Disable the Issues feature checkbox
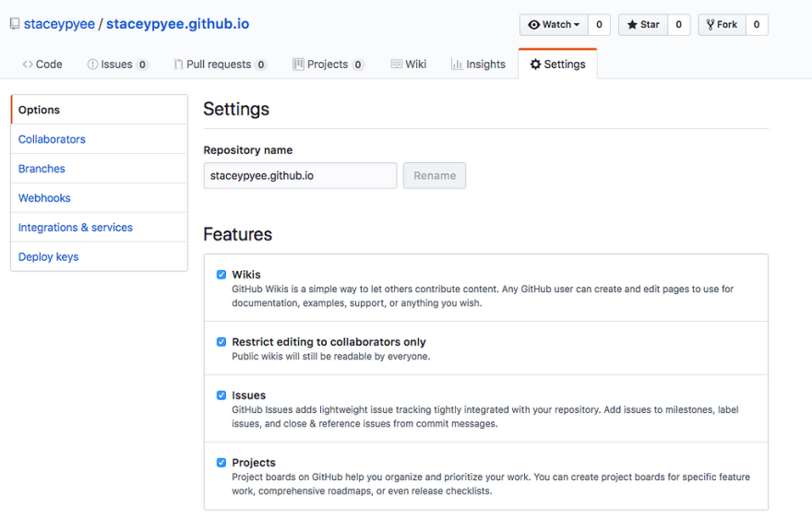812x519 pixels. click(221, 395)
